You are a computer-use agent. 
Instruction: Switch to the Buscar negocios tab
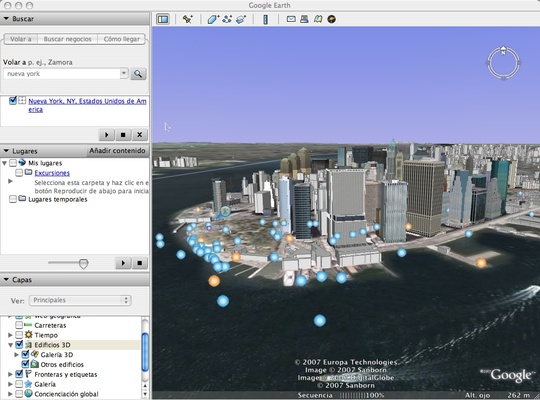[x=68, y=39]
